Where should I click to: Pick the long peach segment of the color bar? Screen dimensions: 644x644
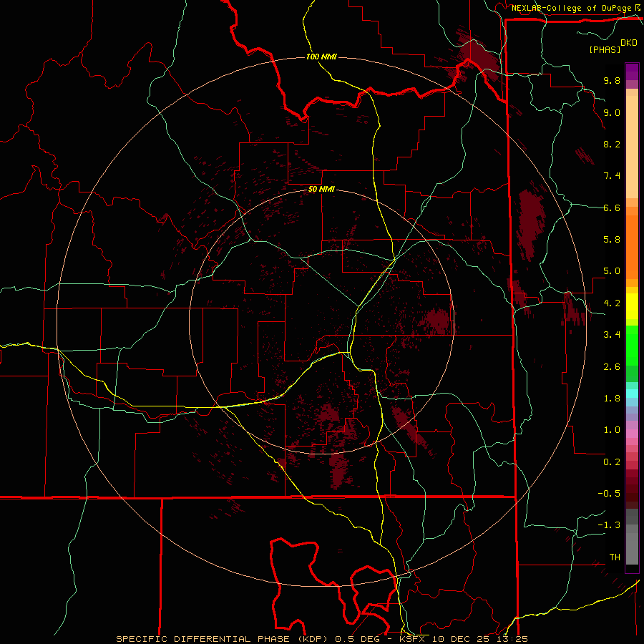click(632, 148)
